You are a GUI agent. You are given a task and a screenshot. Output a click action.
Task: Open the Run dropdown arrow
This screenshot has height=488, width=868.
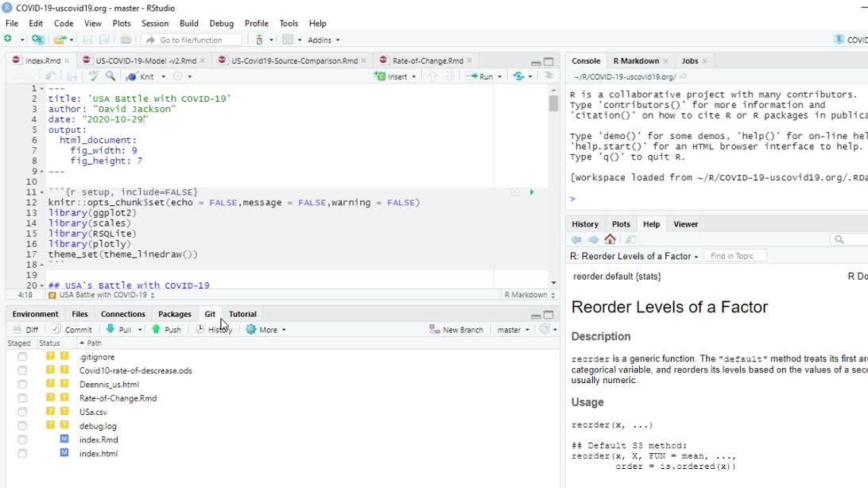pos(500,77)
